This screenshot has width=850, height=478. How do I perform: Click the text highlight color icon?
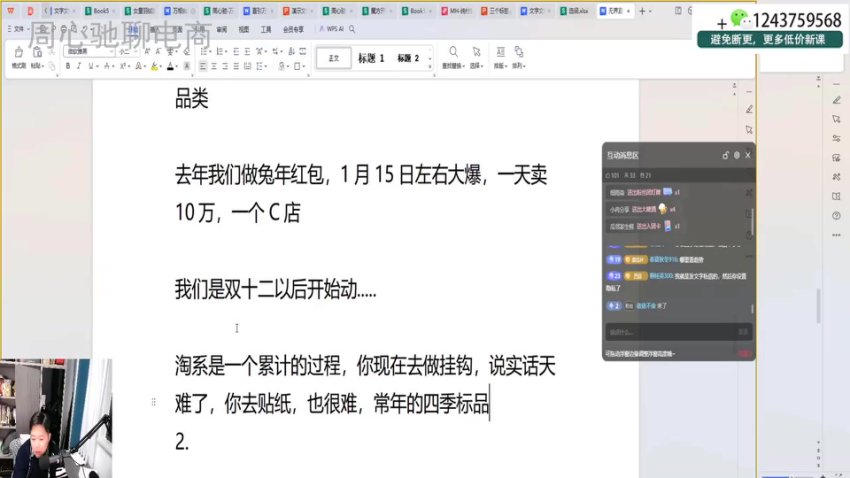pyautogui.click(x=154, y=66)
